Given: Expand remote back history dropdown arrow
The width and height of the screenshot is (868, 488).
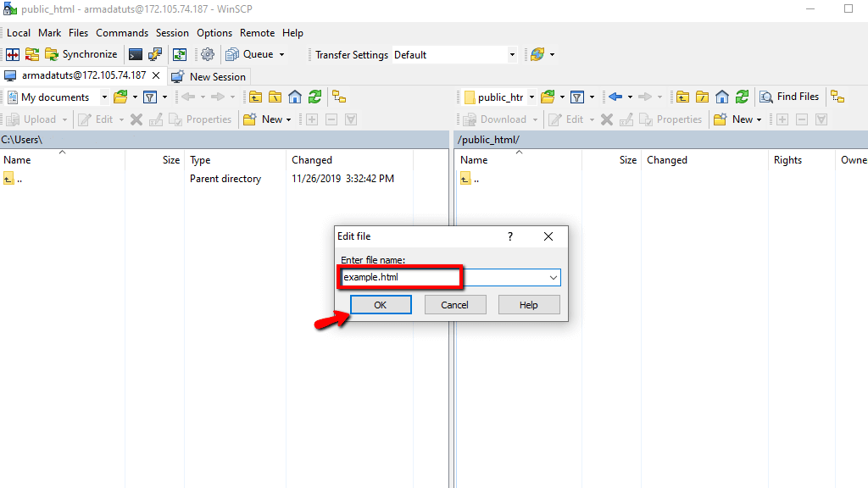Looking at the screenshot, I should point(630,97).
